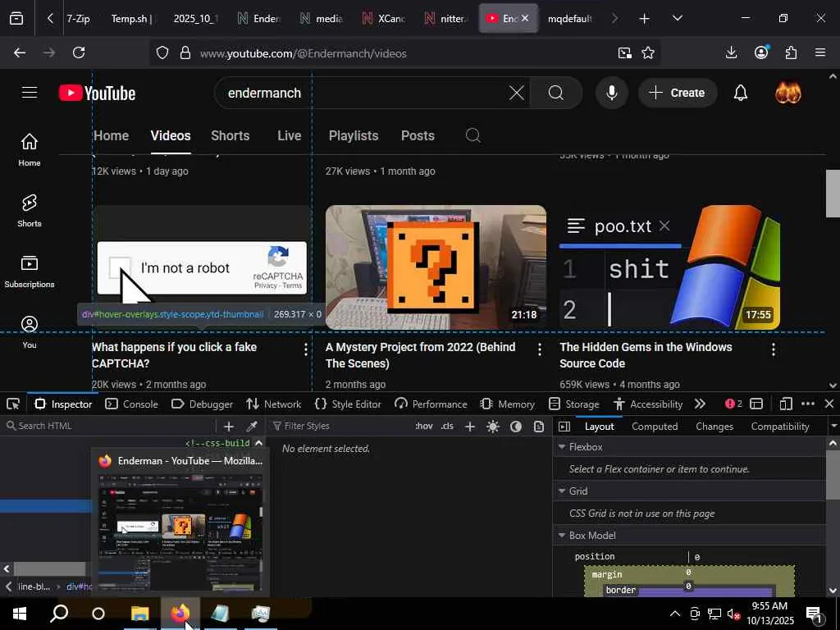Toggle the :hov pseudo-class panel
840x630 pixels.
click(423, 426)
